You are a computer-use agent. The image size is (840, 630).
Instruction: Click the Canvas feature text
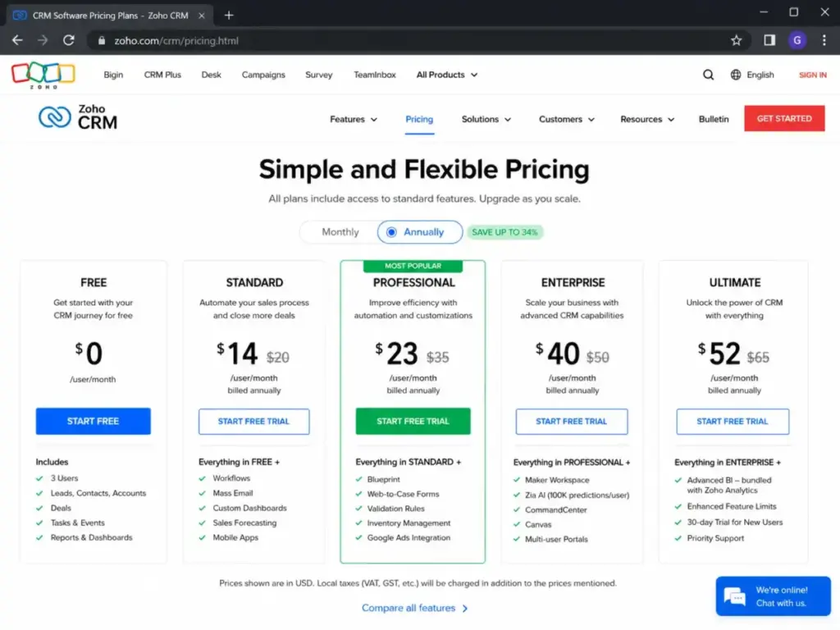coord(538,524)
